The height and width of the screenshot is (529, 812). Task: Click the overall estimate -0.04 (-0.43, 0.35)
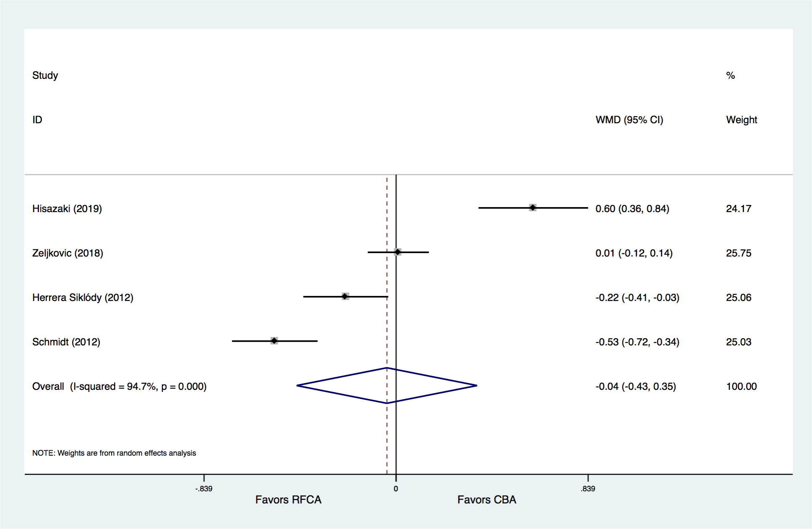tap(635, 386)
